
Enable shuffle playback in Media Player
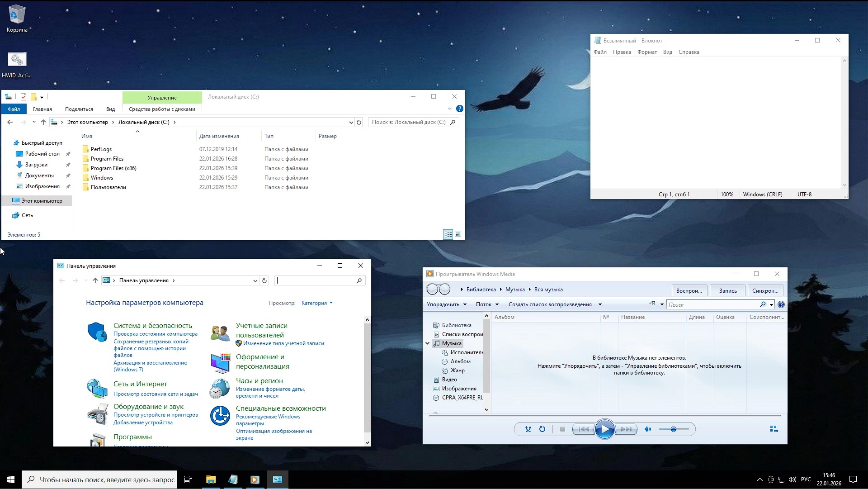point(528,429)
